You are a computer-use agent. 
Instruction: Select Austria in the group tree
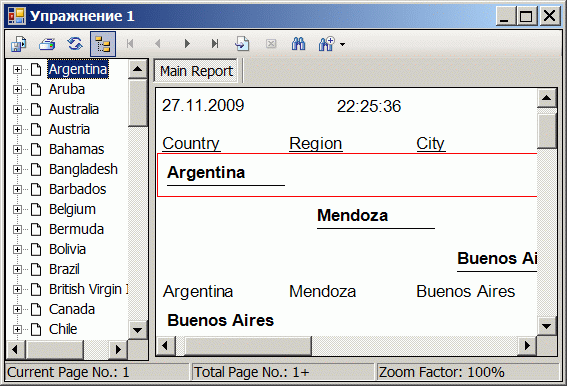pos(69,129)
